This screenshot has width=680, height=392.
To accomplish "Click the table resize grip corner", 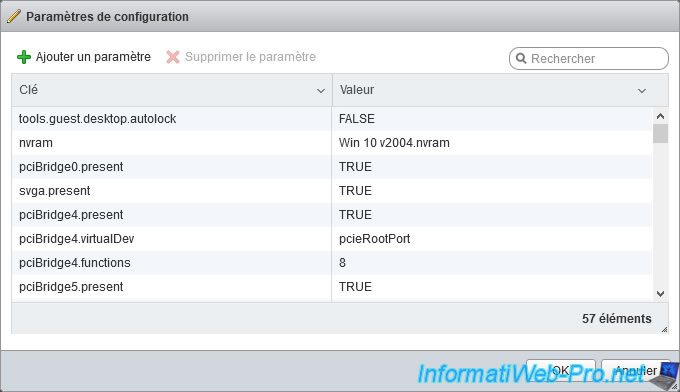I will [x=664, y=330].
